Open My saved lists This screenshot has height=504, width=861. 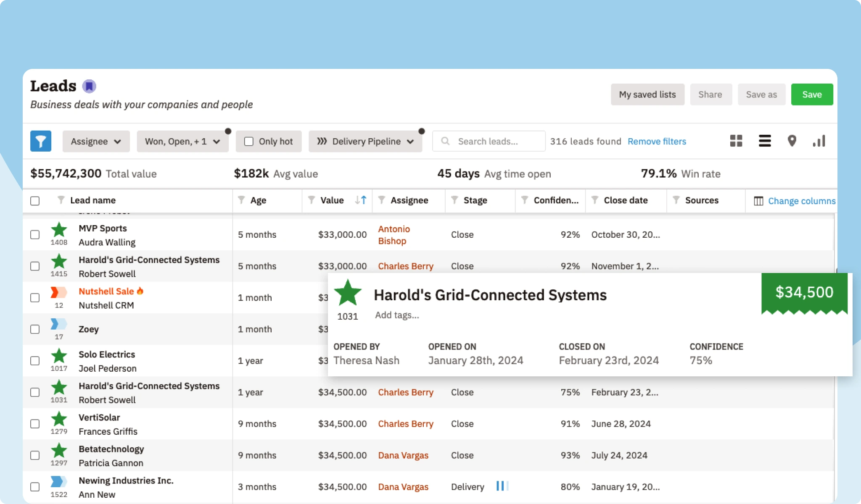point(647,94)
